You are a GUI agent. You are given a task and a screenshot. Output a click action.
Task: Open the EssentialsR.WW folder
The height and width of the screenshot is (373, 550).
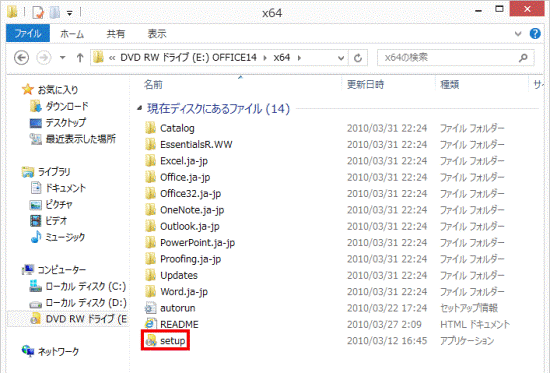click(x=189, y=144)
